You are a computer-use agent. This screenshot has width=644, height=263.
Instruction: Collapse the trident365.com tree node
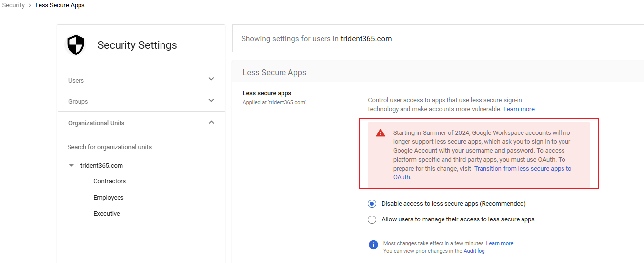[71, 166]
